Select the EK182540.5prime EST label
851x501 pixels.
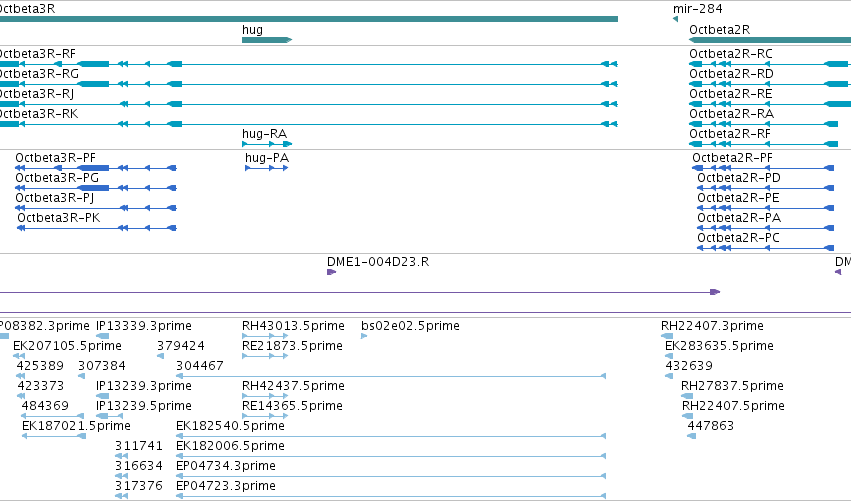(230, 427)
